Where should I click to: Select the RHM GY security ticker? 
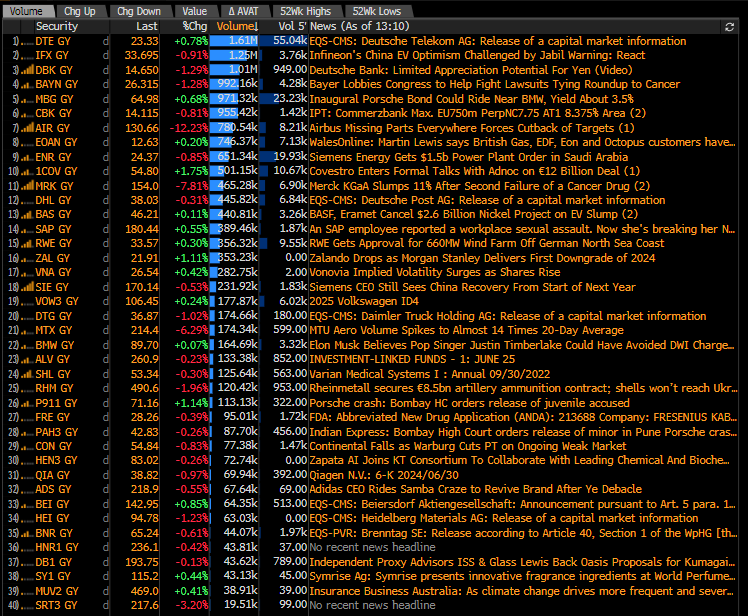tap(53, 388)
